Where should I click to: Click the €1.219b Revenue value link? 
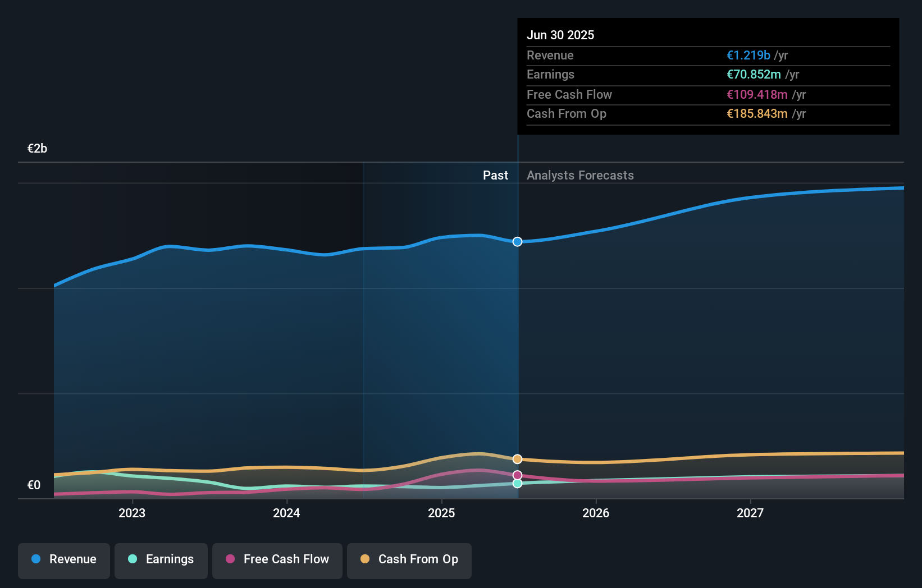point(747,55)
